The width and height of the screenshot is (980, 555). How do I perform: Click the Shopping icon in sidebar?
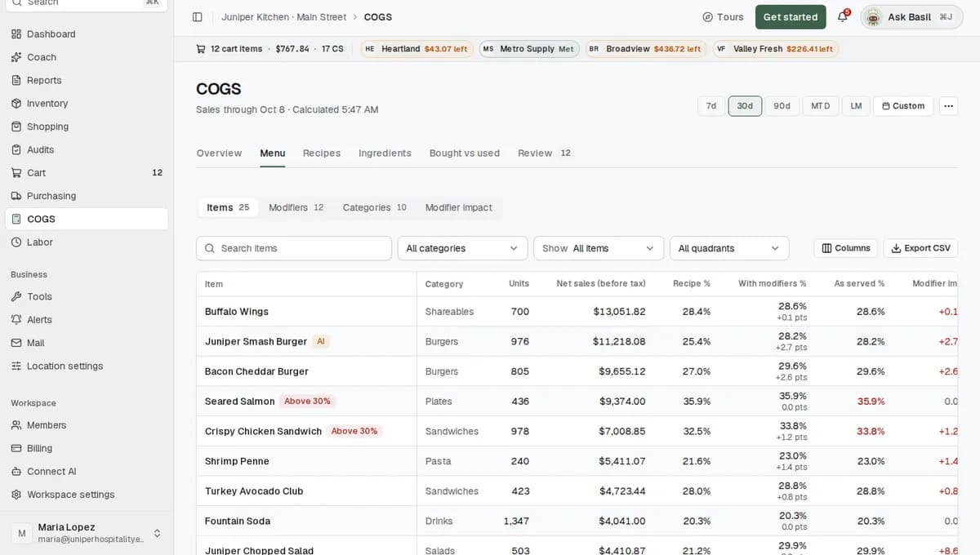16,127
